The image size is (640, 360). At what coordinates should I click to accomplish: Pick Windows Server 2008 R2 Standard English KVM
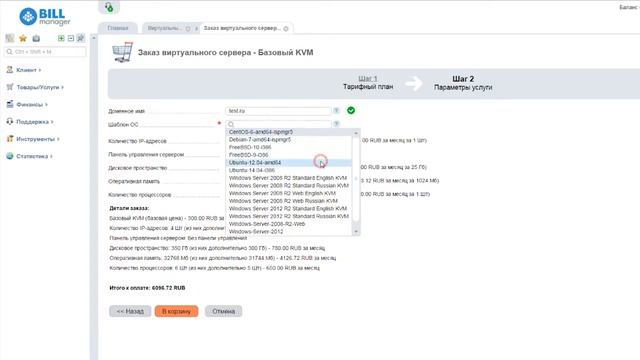(289, 178)
